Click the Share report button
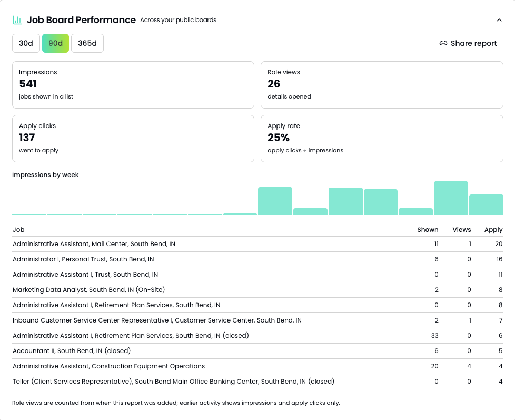Image resolution: width=515 pixels, height=420 pixels. [468, 43]
